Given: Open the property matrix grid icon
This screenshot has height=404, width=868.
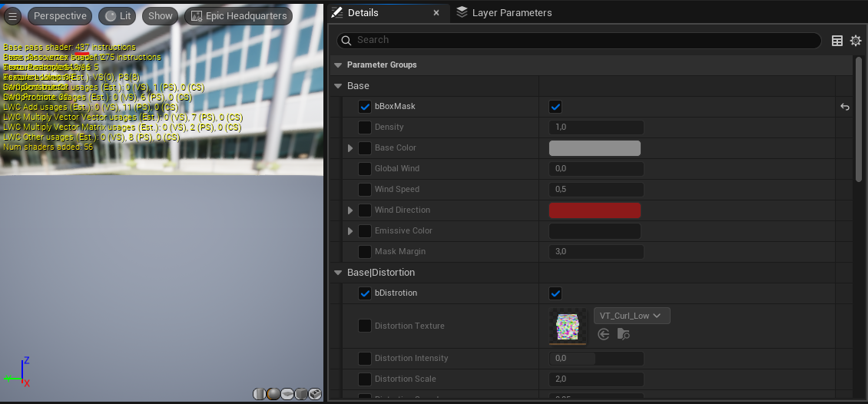Looking at the screenshot, I should (x=837, y=41).
